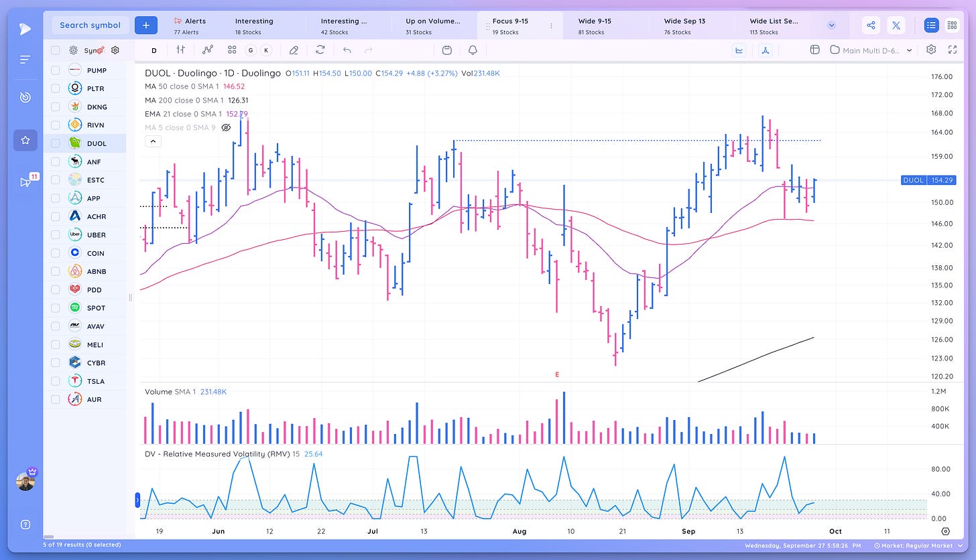Open the alerts flag icon with badge 11
The image size is (976, 560).
click(27, 182)
